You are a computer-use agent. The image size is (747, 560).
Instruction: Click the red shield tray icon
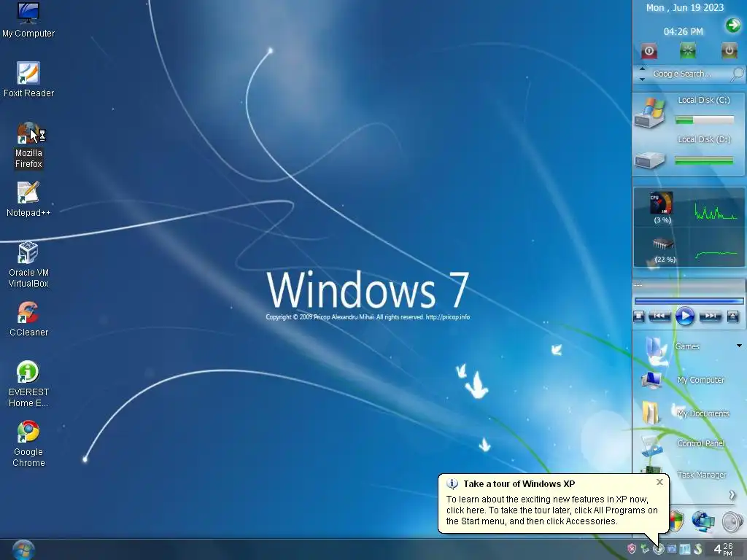pyautogui.click(x=632, y=549)
